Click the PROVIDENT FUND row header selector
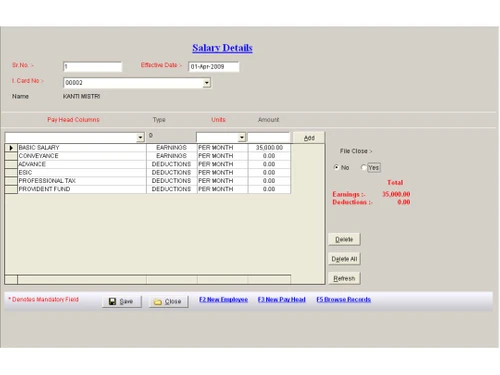This screenshot has width=500, height=375. click(x=11, y=189)
